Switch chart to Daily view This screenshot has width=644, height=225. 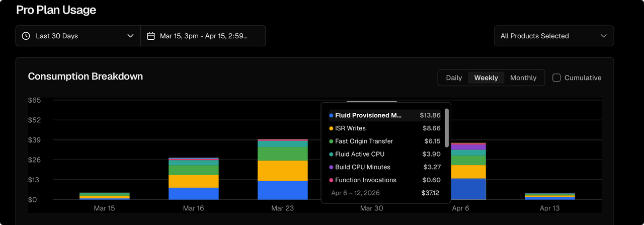[x=454, y=78]
